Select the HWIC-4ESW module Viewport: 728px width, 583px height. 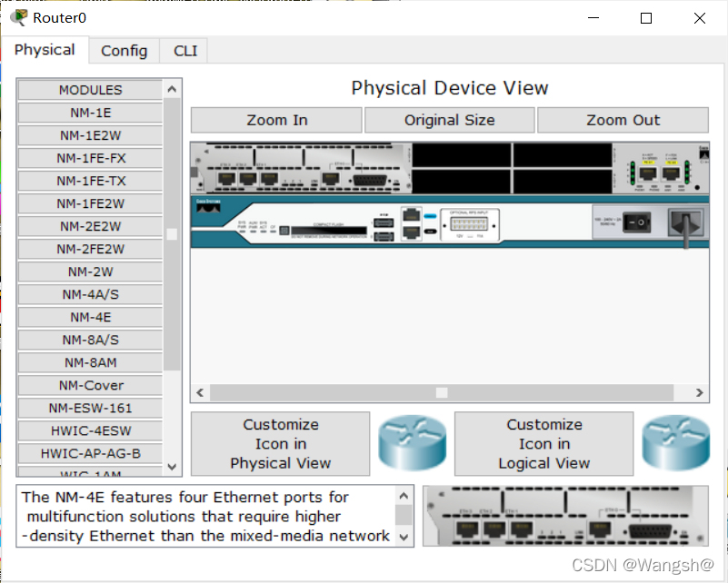click(x=91, y=430)
